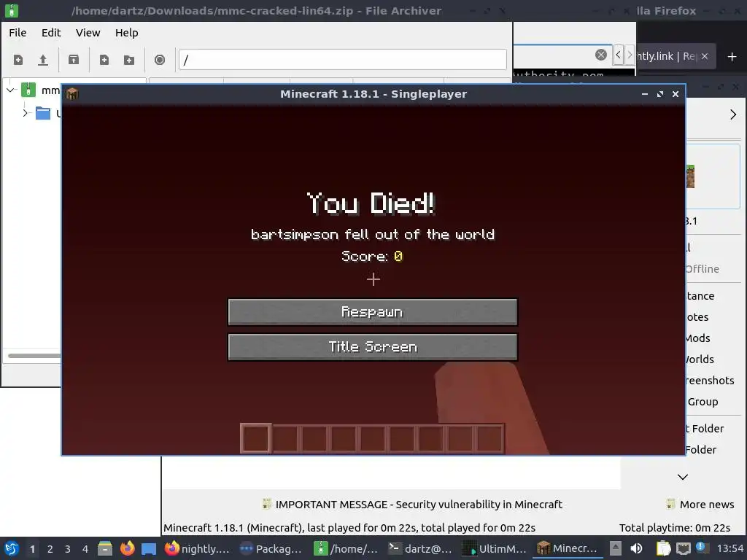
Task: Select the green zip archive icon in tree
Action: coord(28,90)
